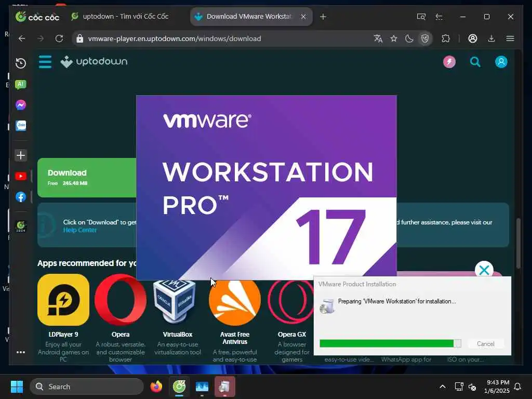Open the VMware installer taskbar icon

pos(224,387)
